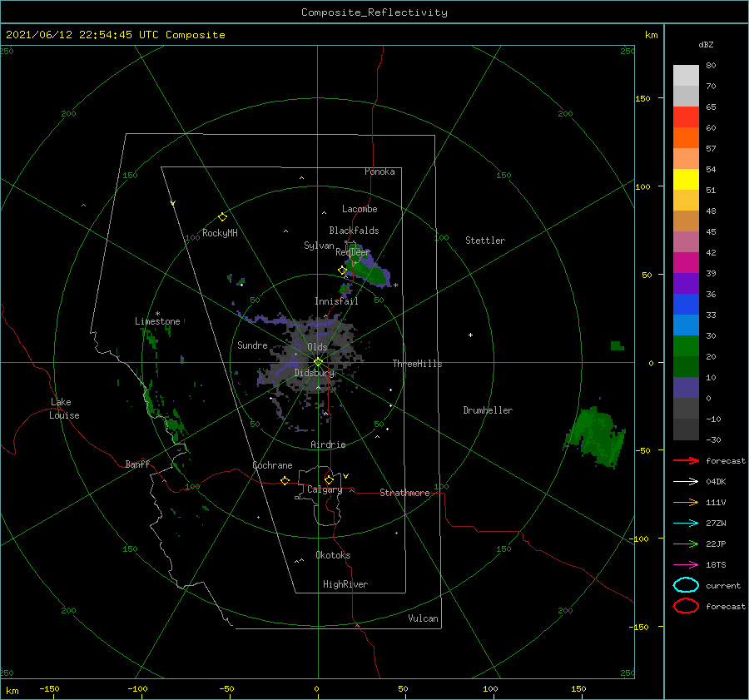749x700 pixels.
Task: Click the yellow diamond marker near RockyMH
Action: pos(222,217)
